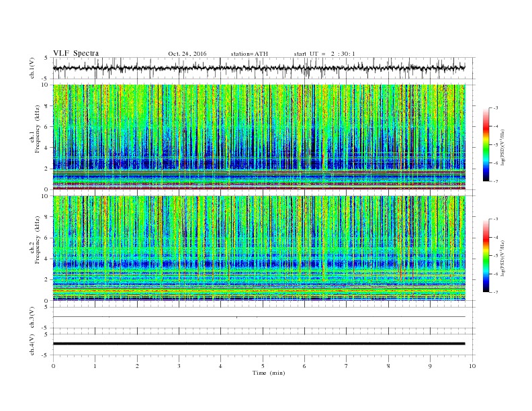The width and height of the screenshot is (532, 411).
Task: Click time-axis tick label "1"
Action: point(95,366)
